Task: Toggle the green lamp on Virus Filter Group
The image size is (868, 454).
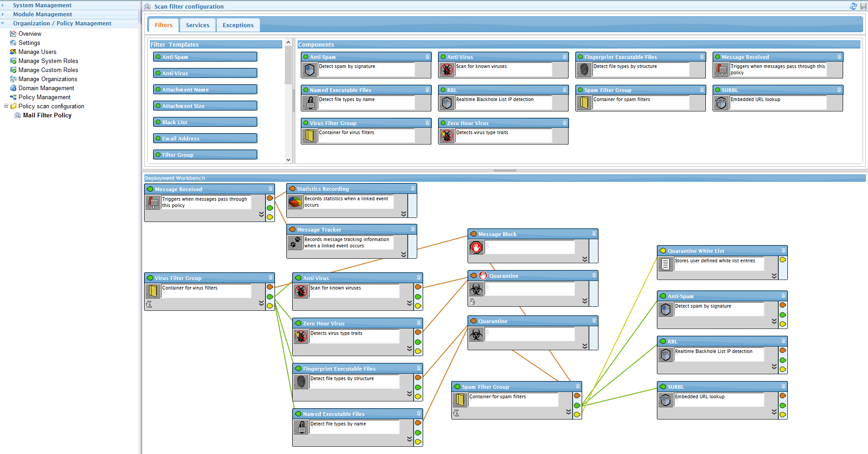Action: tap(270, 297)
